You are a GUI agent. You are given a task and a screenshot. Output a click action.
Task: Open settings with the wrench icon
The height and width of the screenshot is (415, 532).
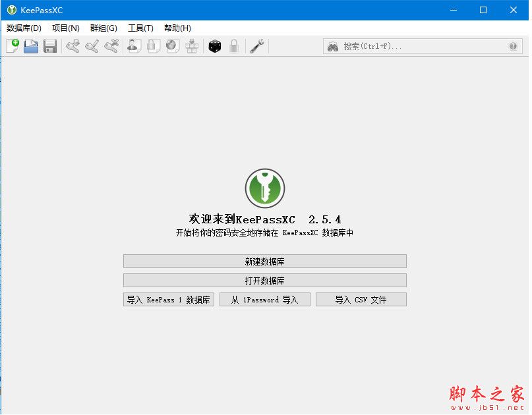pyautogui.click(x=256, y=46)
